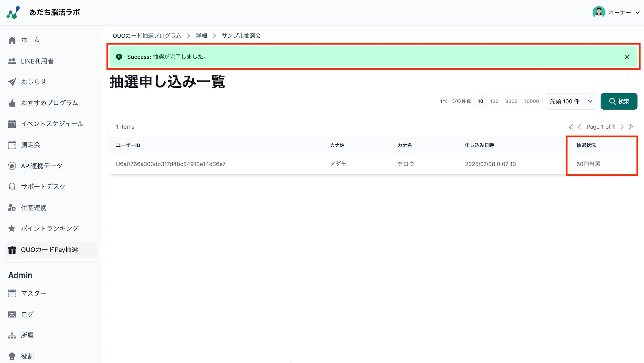The width and height of the screenshot is (644, 363).
Task: Click the マスター server icon
Action: tap(12, 293)
